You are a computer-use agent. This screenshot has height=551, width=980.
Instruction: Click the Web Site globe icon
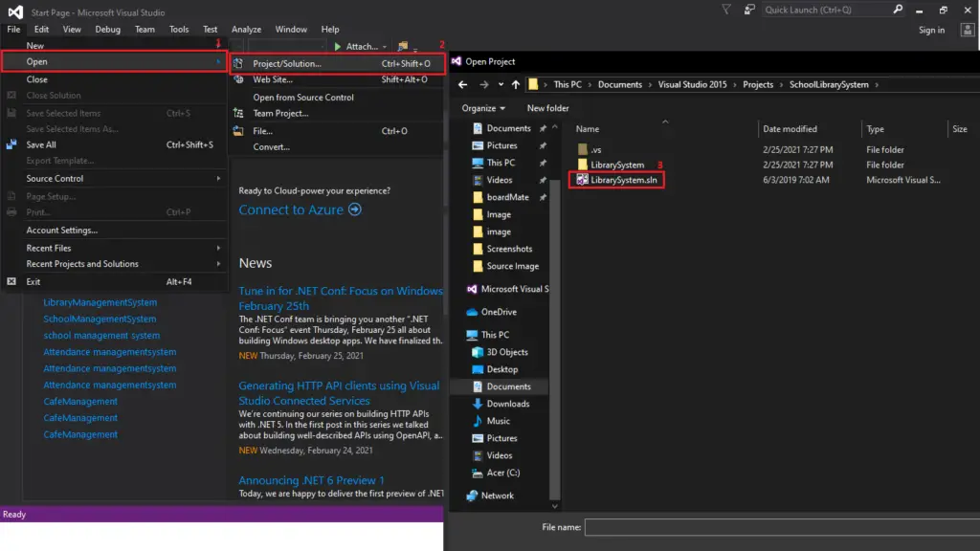click(x=236, y=79)
